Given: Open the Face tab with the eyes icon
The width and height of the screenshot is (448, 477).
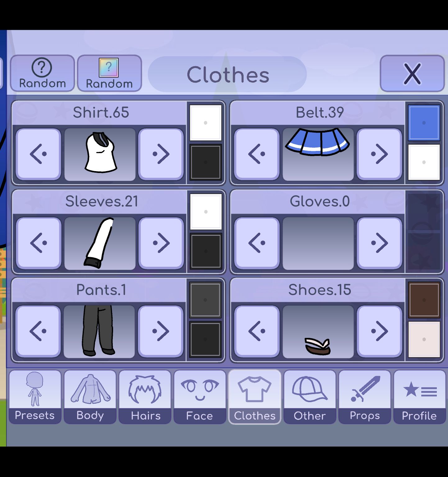Looking at the screenshot, I should [x=200, y=397].
